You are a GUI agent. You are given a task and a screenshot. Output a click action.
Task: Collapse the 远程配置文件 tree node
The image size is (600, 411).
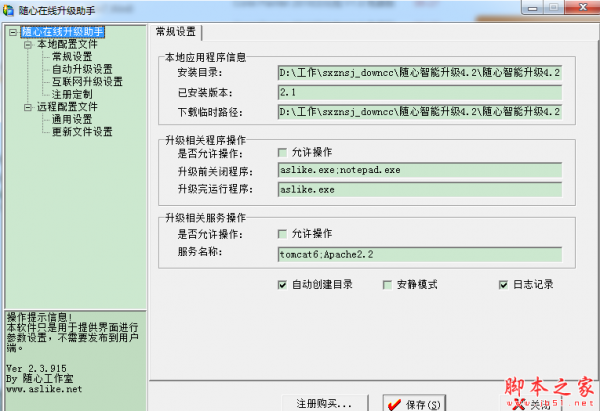[x=28, y=108]
